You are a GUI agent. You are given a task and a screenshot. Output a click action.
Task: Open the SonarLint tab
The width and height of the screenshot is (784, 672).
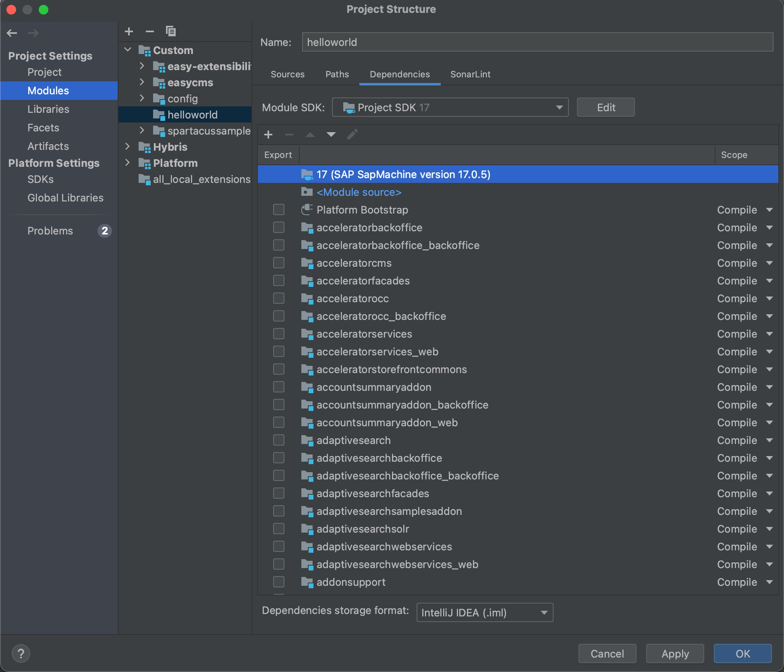point(470,75)
